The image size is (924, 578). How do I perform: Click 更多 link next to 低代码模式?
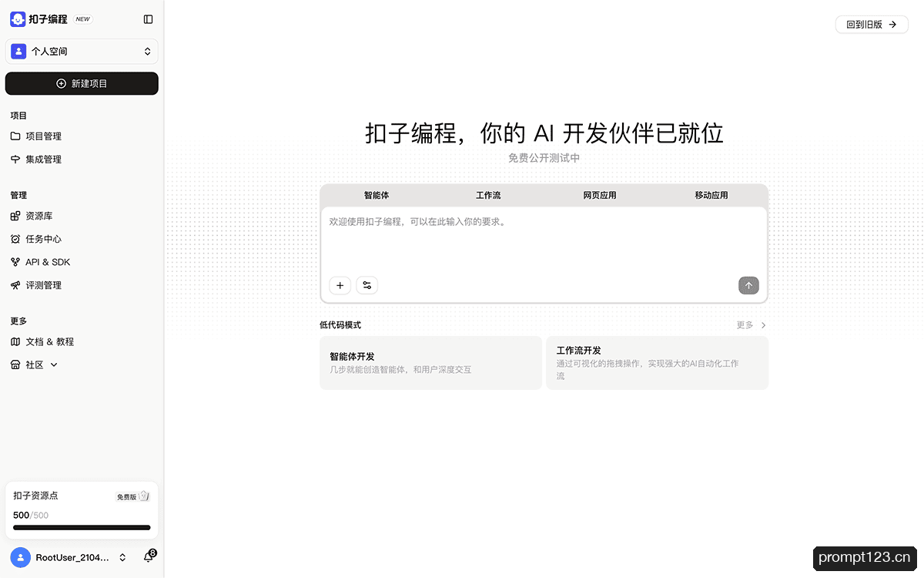[x=745, y=325]
